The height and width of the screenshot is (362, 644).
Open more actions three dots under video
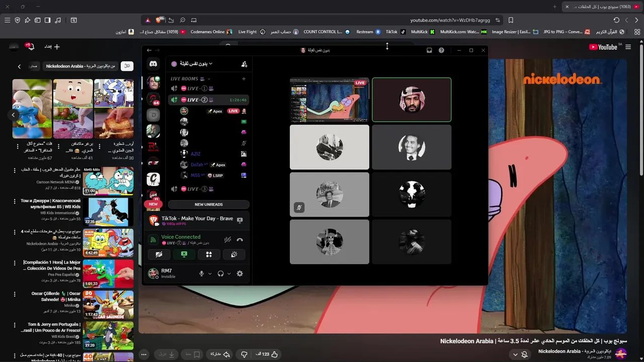pyautogui.click(x=144, y=354)
